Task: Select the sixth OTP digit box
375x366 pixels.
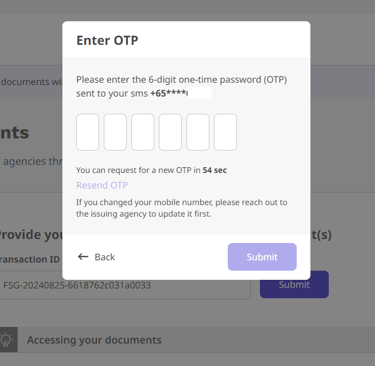Action: pos(225,132)
